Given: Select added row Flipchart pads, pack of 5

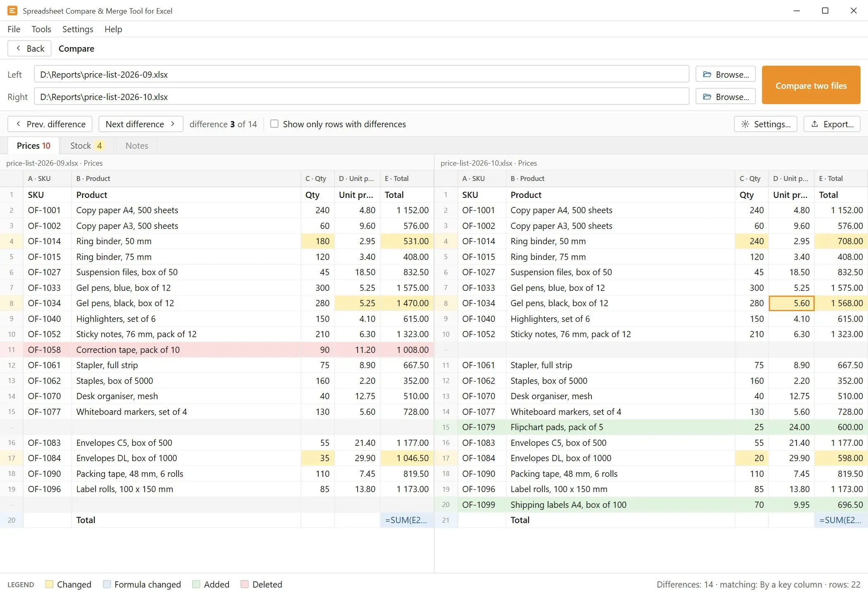Looking at the screenshot, I should pyautogui.click(x=651, y=427).
